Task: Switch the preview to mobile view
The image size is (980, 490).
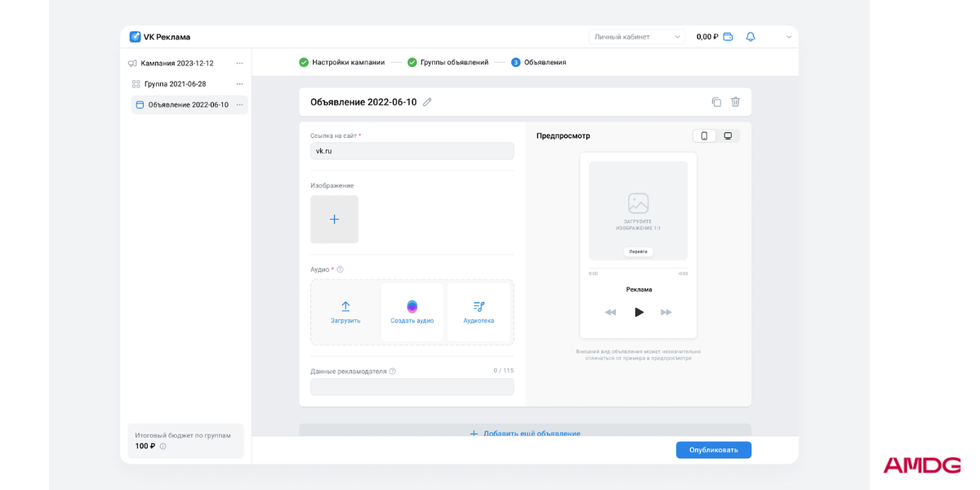Action: (x=704, y=136)
